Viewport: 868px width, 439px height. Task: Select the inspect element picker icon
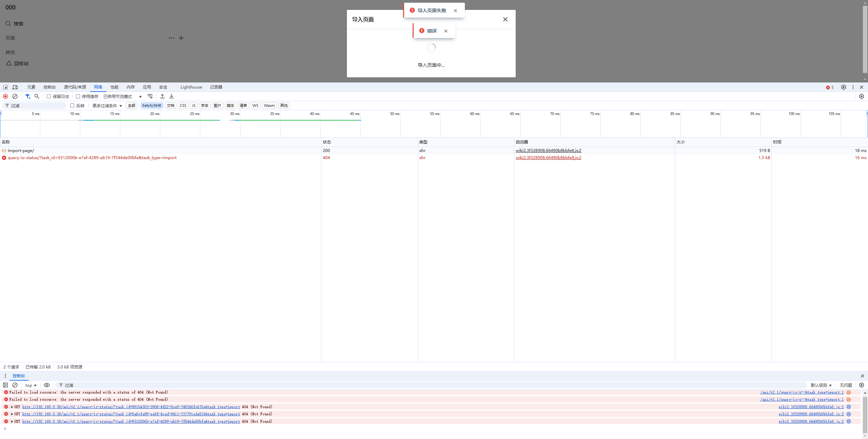coord(5,87)
